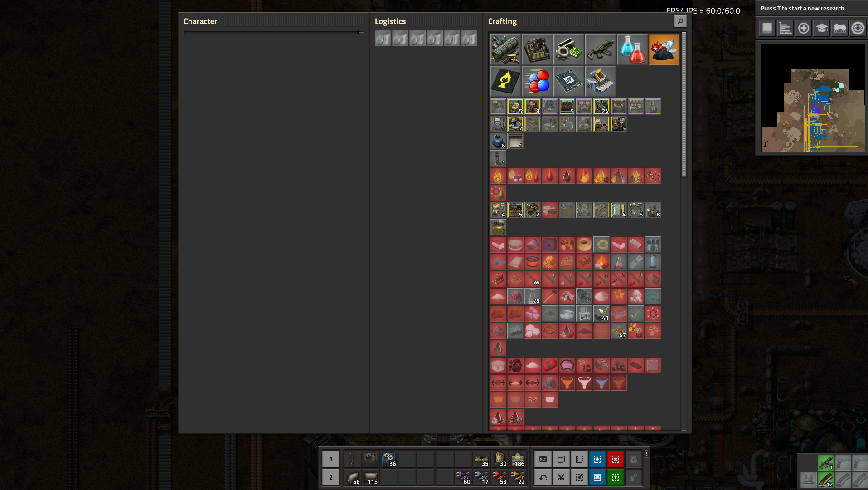
Task: Toggle ALT mode in shortcut bar
Action: click(x=543, y=459)
